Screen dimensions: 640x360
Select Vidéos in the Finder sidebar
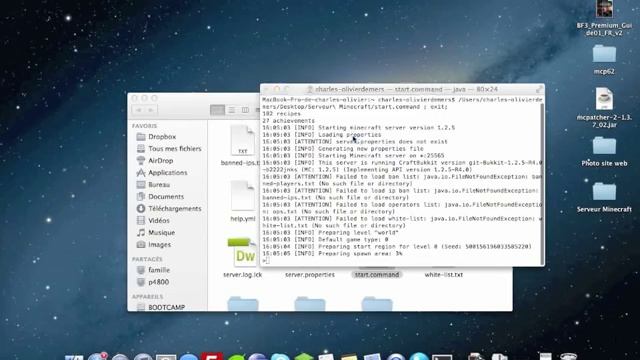[158, 220]
